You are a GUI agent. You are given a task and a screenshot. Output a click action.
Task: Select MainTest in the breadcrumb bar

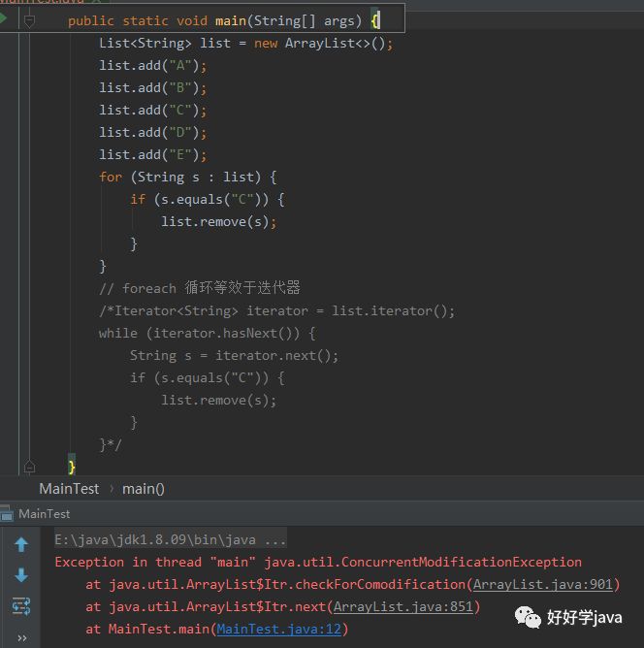tap(69, 489)
